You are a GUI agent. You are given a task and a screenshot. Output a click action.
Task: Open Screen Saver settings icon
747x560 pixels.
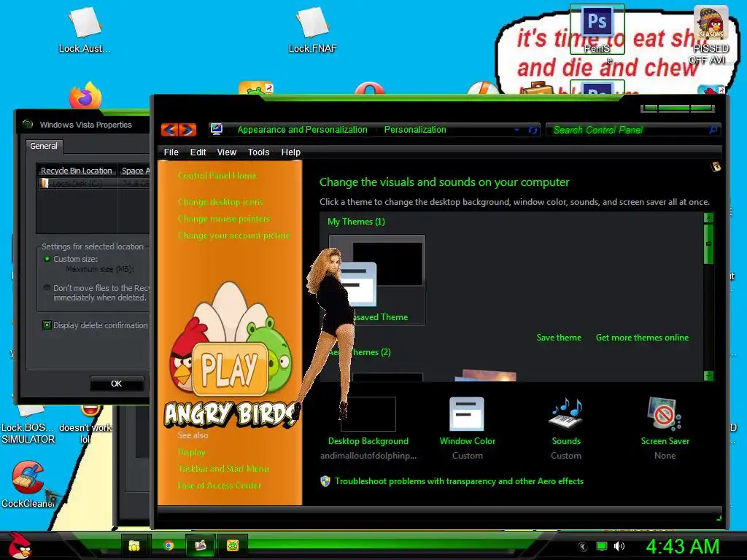coord(665,414)
